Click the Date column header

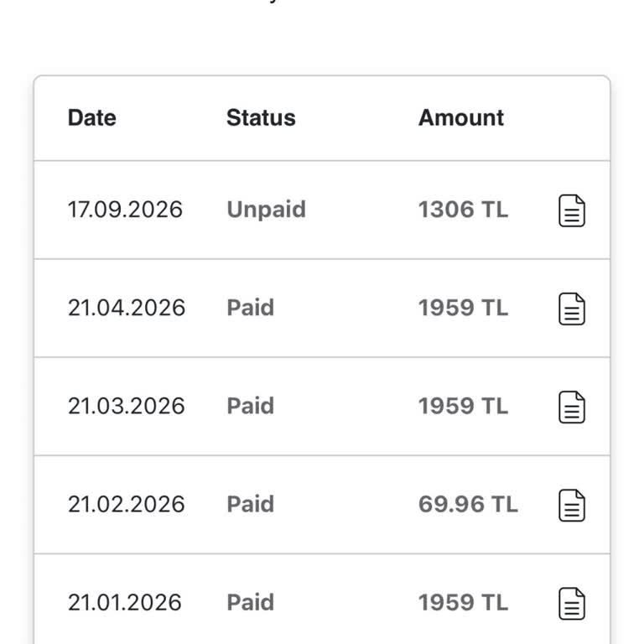92,118
